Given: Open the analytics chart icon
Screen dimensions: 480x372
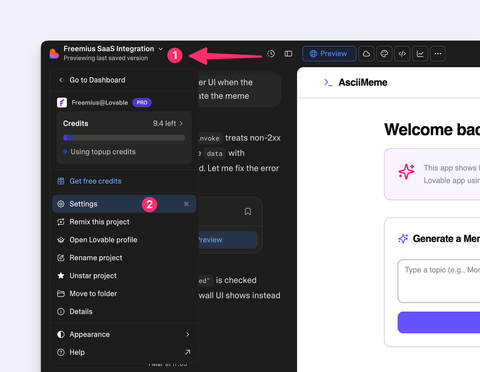Looking at the screenshot, I should (x=420, y=54).
